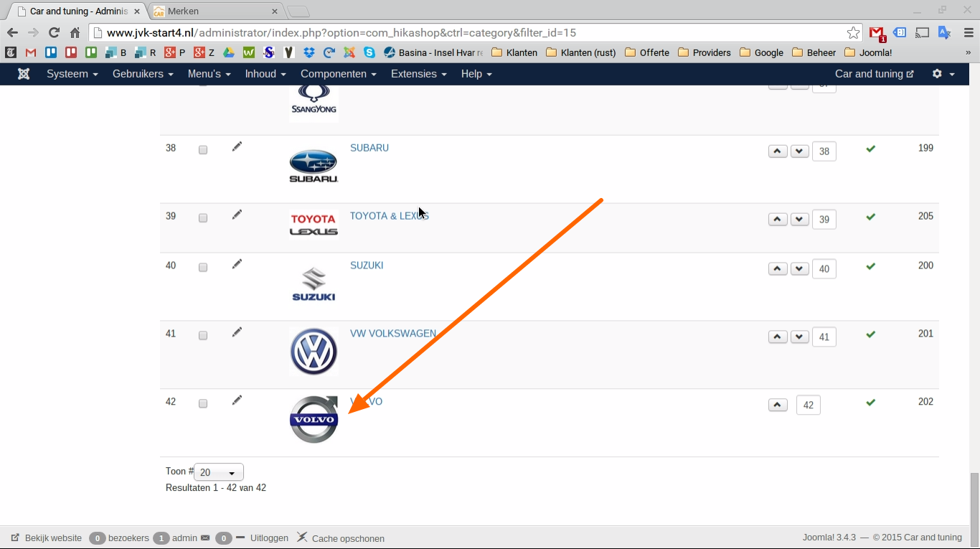Click the browser address bar URL
Screen dimensions: 980x549
pos(473,33)
